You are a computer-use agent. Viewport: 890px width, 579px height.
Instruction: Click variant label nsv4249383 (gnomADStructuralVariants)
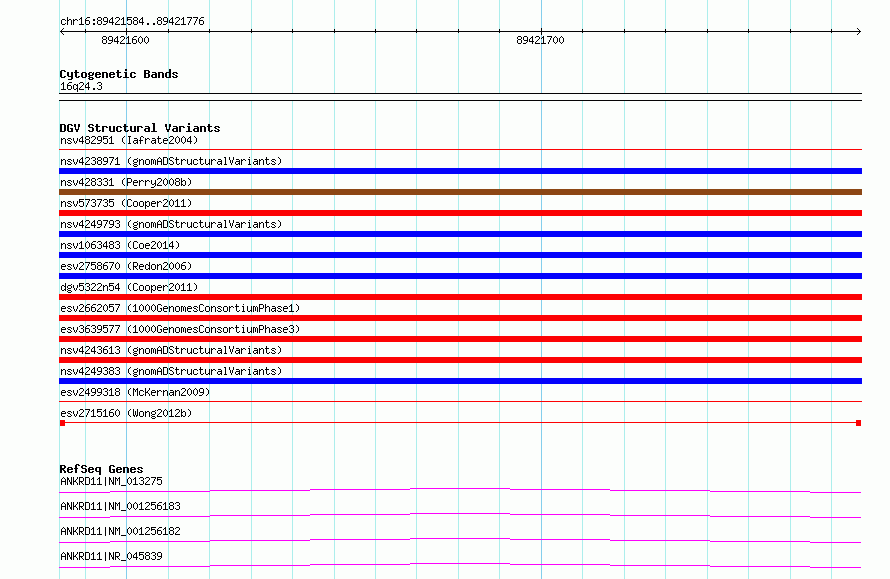point(171,371)
